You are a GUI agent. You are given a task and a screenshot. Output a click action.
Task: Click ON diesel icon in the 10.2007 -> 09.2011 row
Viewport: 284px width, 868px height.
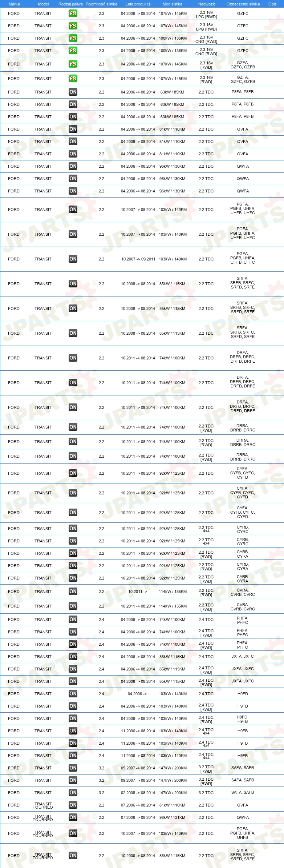click(x=73, y=259)
